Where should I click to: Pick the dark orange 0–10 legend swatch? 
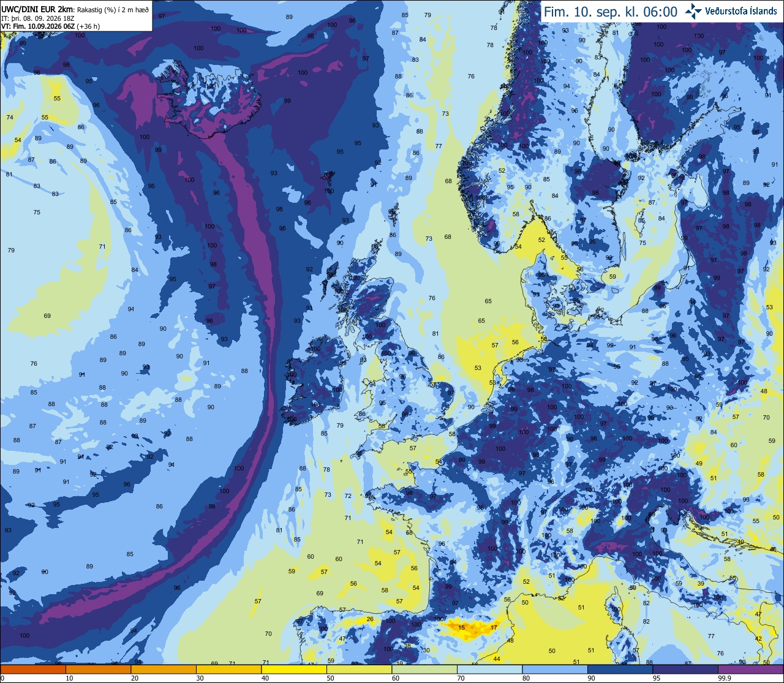click(x=34, y=670)
